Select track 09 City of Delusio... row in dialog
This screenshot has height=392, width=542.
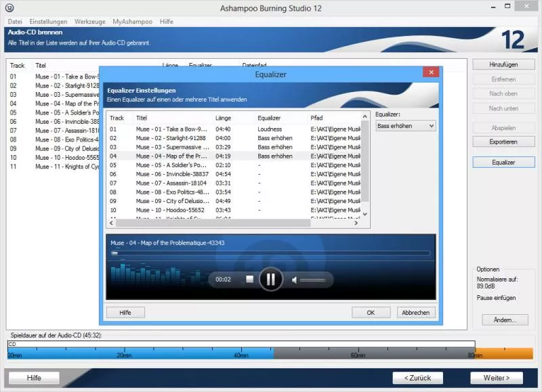234,201
